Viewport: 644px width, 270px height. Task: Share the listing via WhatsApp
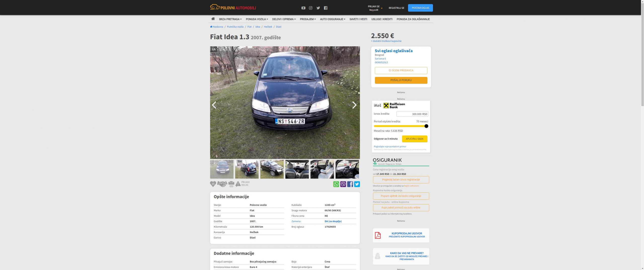pyautogui.click(x=336, y=184)
